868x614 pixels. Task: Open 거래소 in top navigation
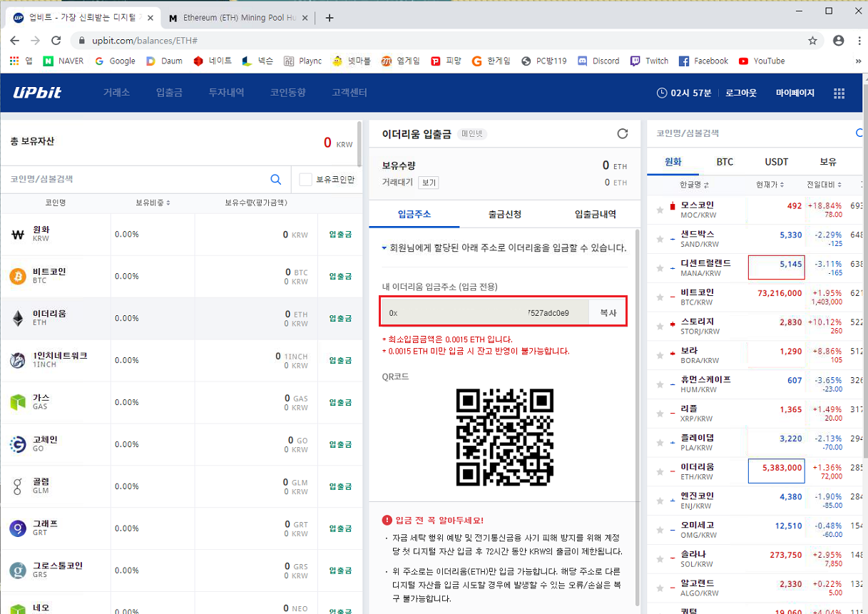coord(116,93)
